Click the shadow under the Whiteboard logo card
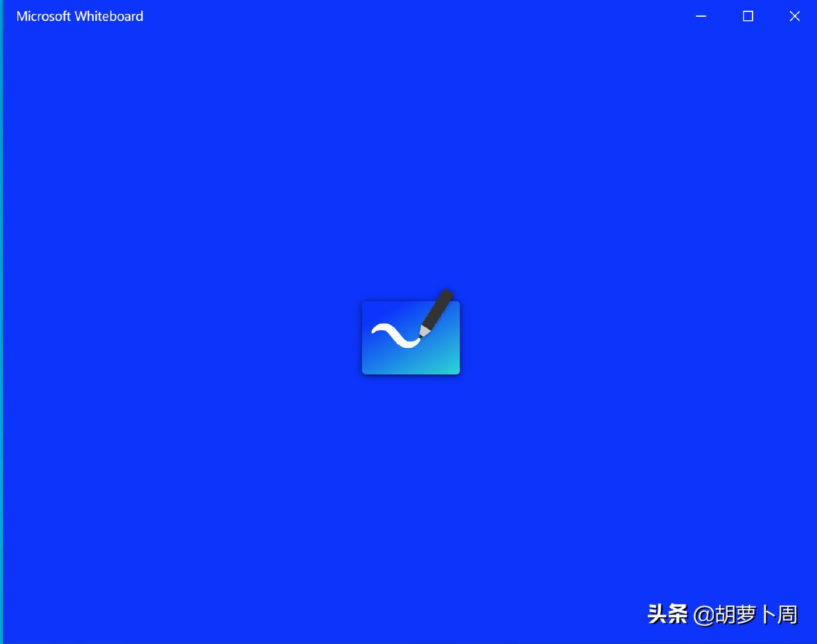This screenshot has height=644, width=817. pyautogui.click(x=410, y=377)
